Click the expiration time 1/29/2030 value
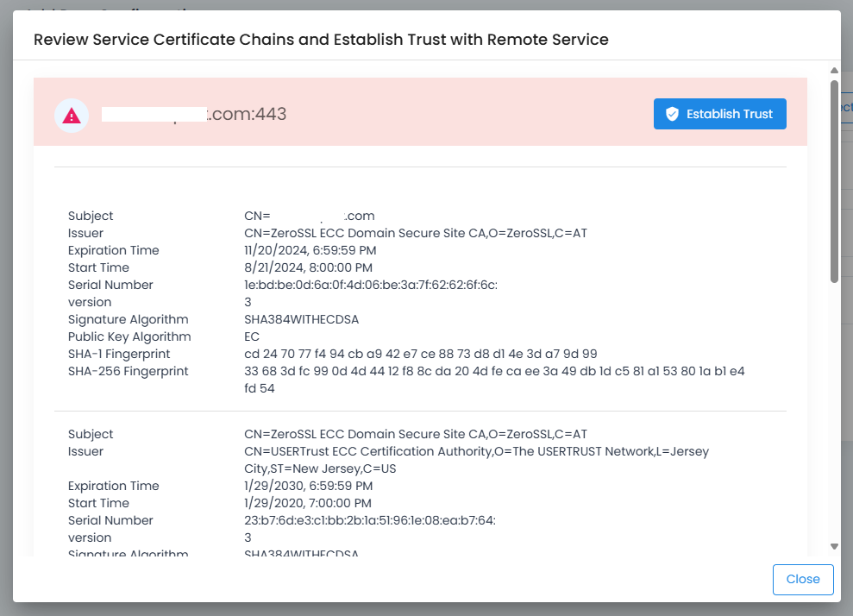Screen dimensions: 853x616 coord(306,486)
